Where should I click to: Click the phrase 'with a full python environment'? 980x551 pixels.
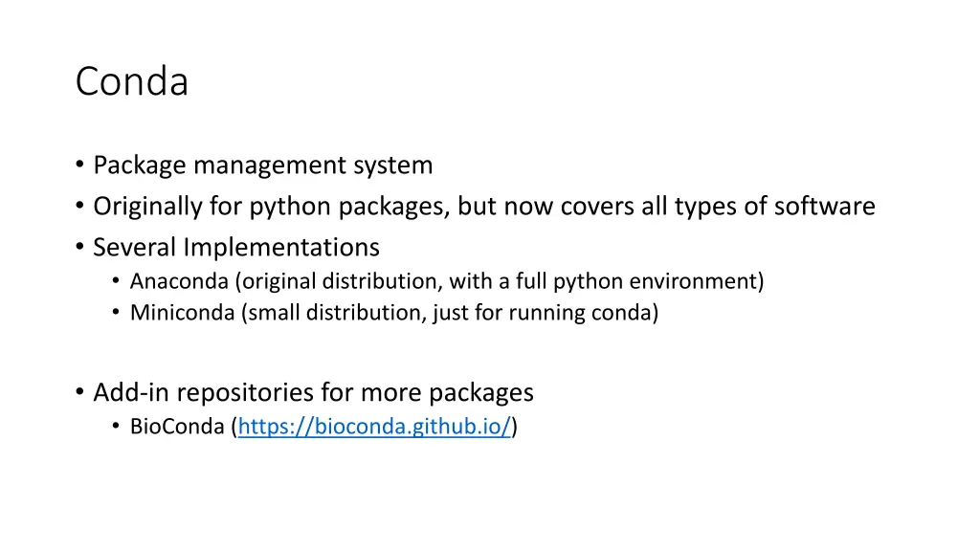click(x=603, y=282)
